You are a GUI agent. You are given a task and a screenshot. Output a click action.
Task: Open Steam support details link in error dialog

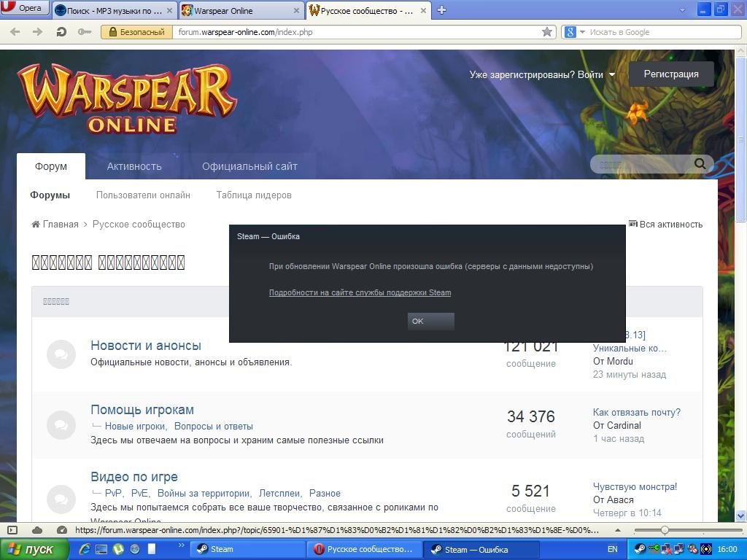(360, 292)
